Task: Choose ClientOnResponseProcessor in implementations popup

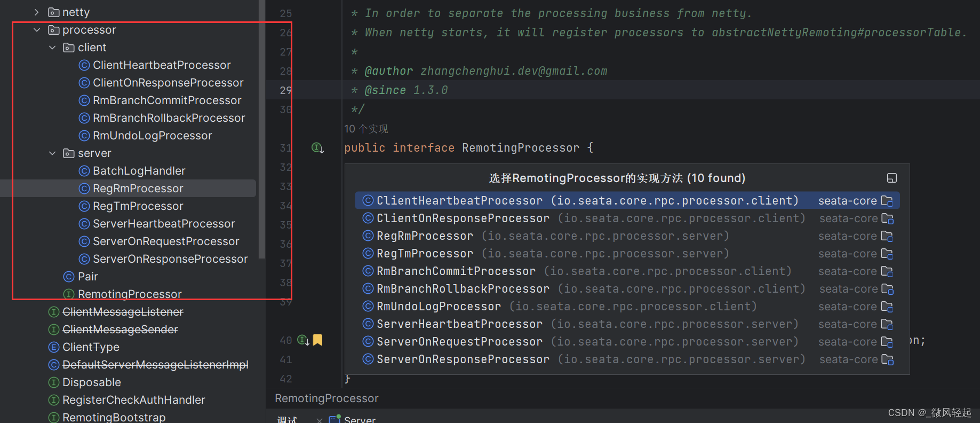Action: (627, 218)
